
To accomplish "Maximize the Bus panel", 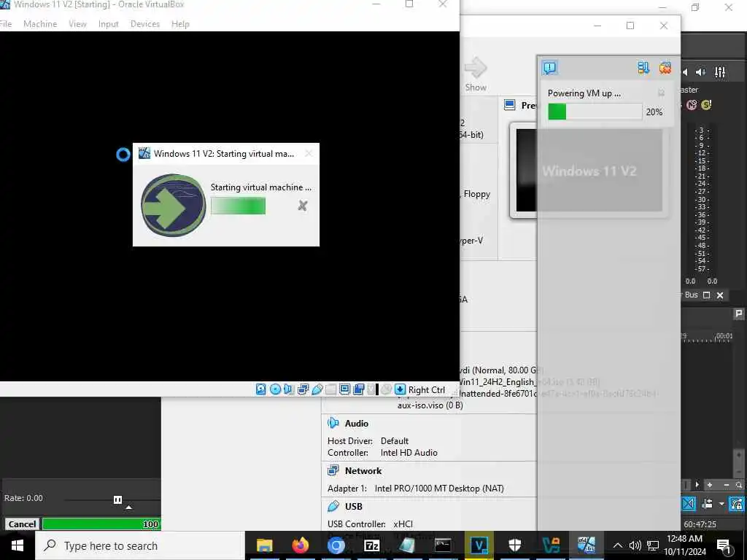I will pos(706,295).
